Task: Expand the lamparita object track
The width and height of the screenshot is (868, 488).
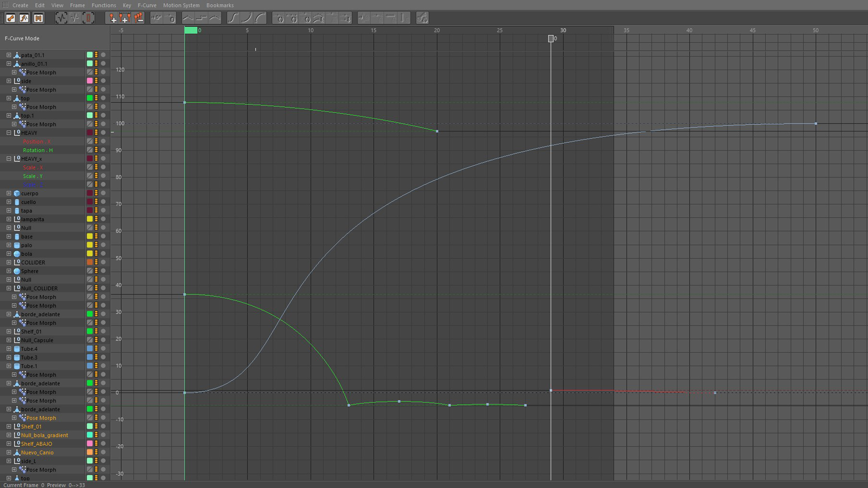Action: [x=9, y=219]
